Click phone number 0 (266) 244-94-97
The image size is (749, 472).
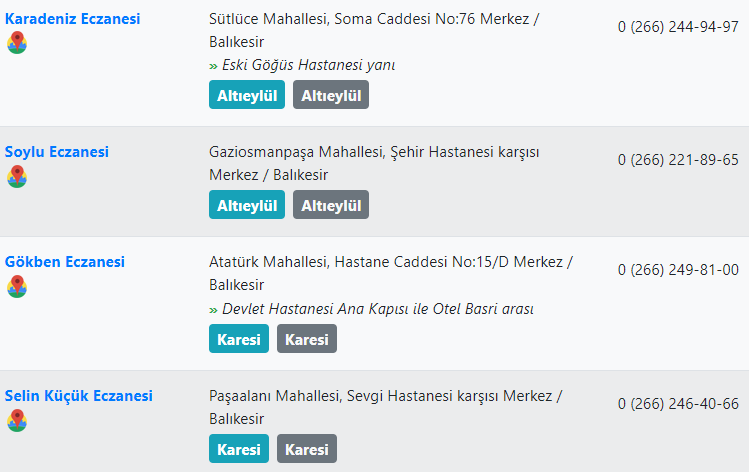coord(678,27)
